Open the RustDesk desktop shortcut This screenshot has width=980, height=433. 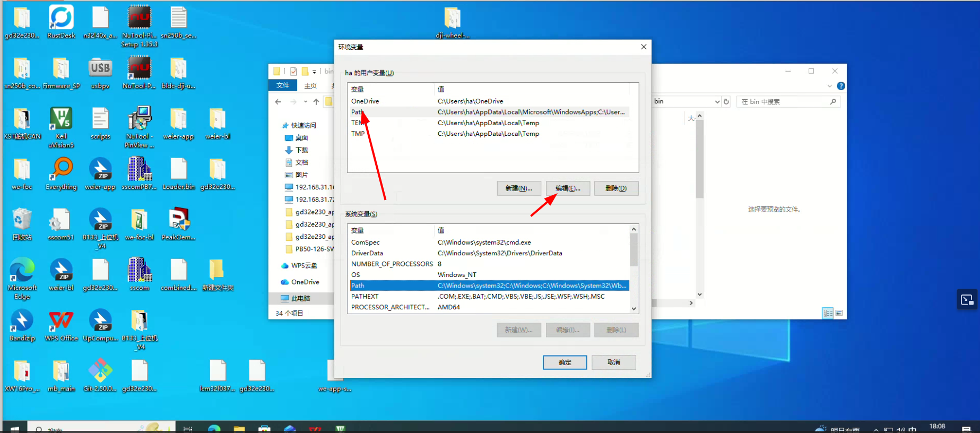pos(61,22)
